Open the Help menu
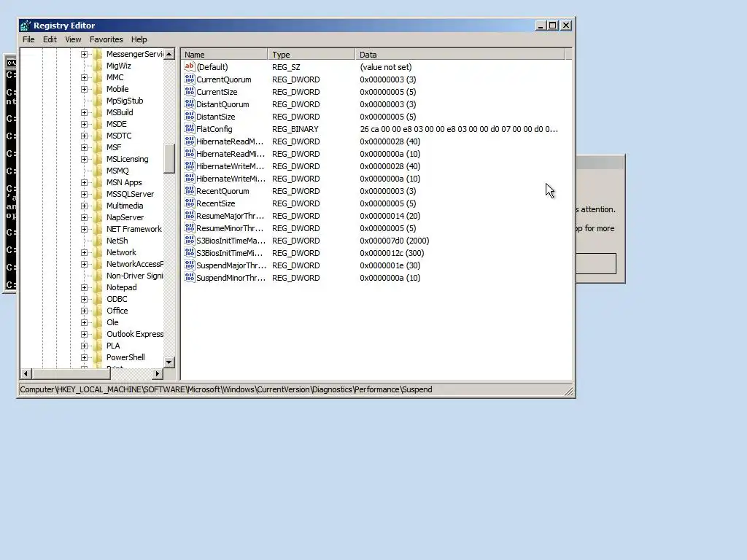747x560 pixels. 139,39
